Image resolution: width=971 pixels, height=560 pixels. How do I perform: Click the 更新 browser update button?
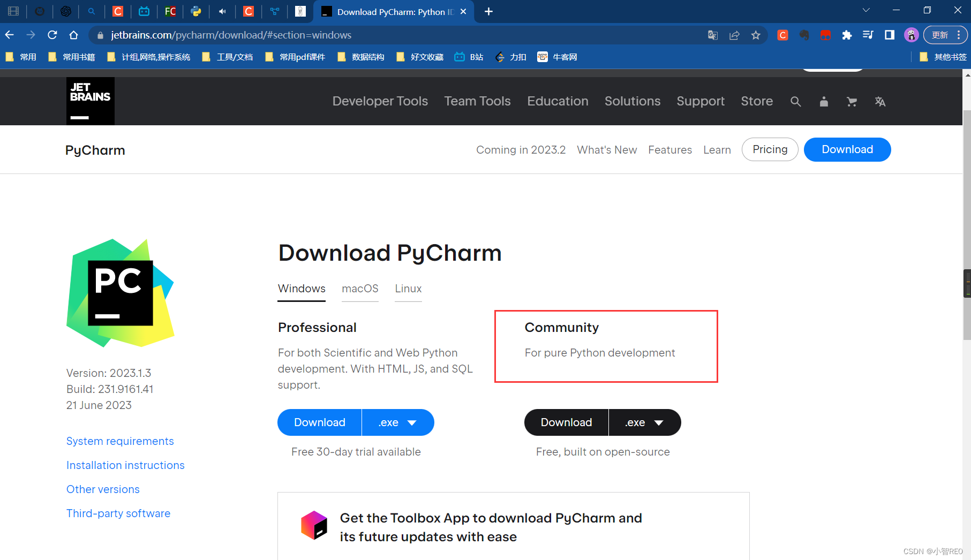coord(945,35)
